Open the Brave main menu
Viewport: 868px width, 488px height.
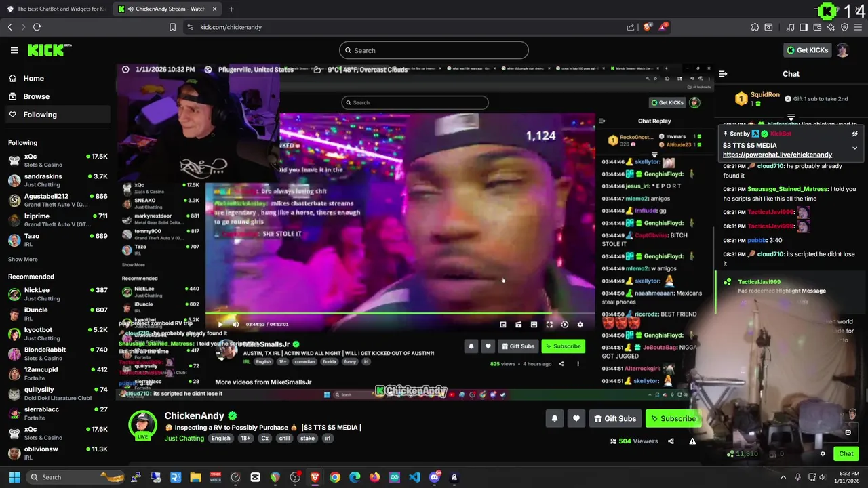click(859, 27)
